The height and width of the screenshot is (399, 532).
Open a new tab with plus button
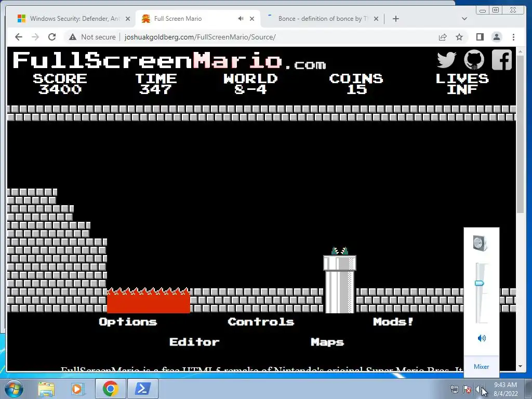395,19
